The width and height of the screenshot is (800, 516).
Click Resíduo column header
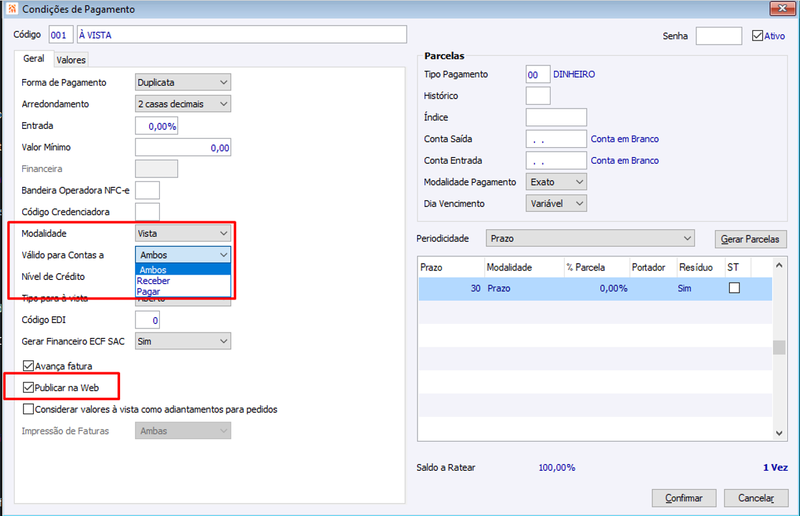(x=701, y=267)
